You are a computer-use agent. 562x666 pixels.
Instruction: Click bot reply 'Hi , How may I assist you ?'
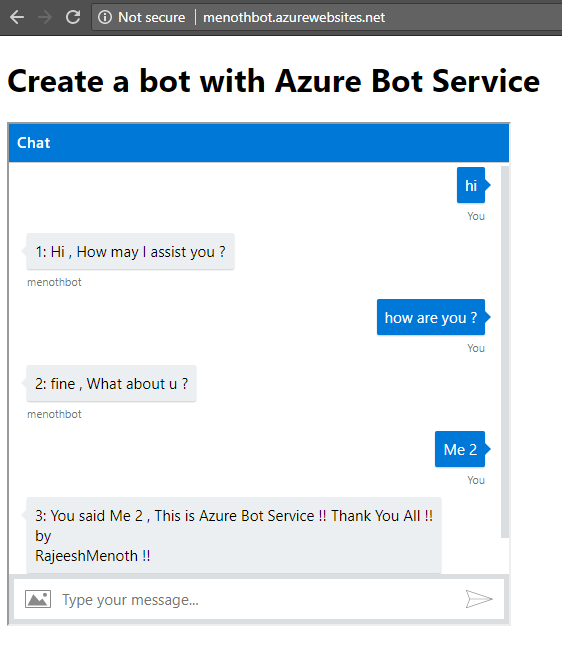click(130, 251)
